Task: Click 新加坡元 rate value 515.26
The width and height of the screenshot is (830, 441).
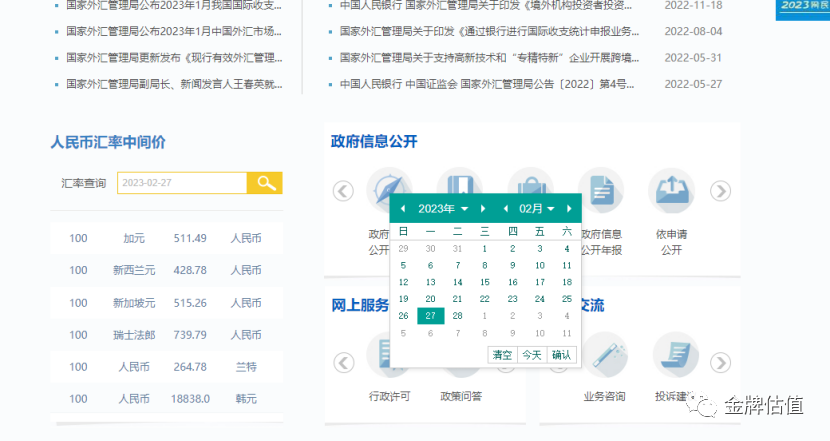Action: pos(190,303)
